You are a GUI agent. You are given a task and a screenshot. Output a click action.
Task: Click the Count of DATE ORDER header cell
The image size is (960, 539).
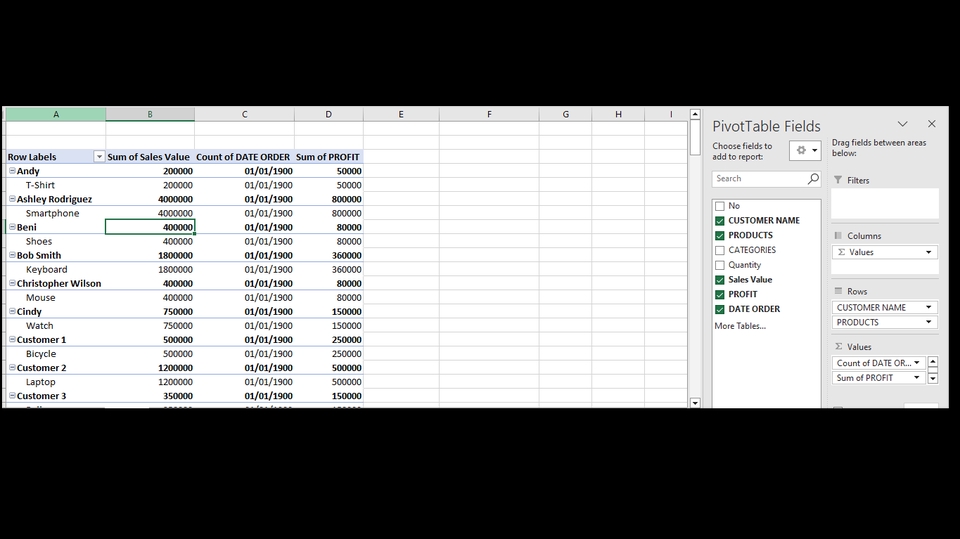point(244,157)
